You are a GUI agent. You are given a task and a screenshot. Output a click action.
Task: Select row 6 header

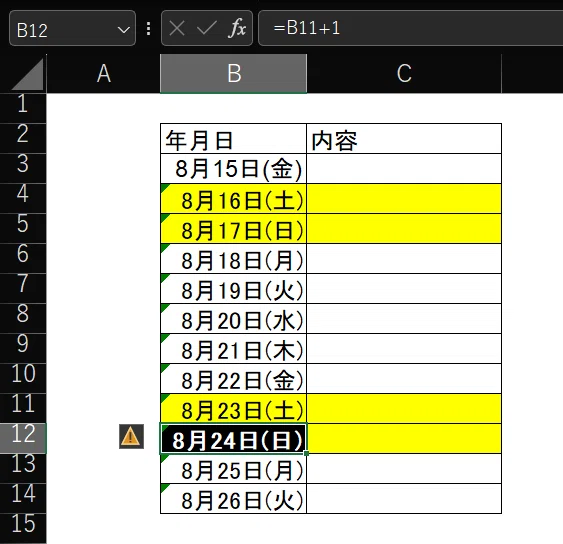click(23, 258)
